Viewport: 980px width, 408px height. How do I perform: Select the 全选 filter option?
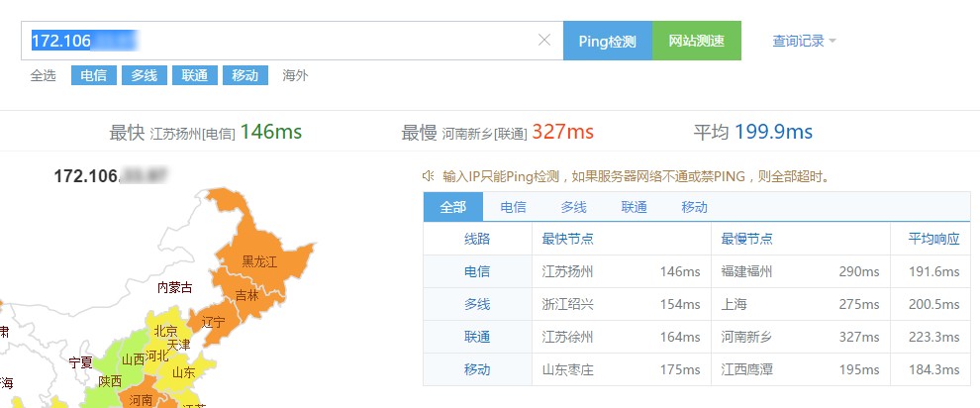coord(44,75)
